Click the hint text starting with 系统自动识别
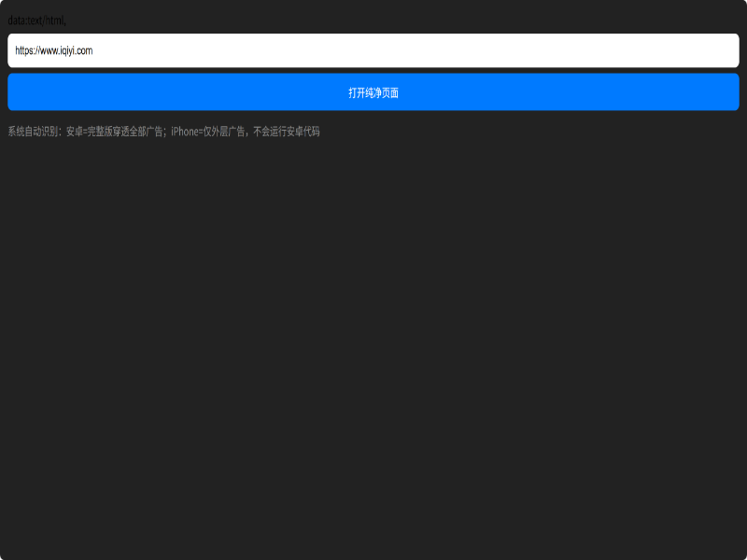Viewport: 747px width, 560px height. pyautogui.click(x=163, y=132)
